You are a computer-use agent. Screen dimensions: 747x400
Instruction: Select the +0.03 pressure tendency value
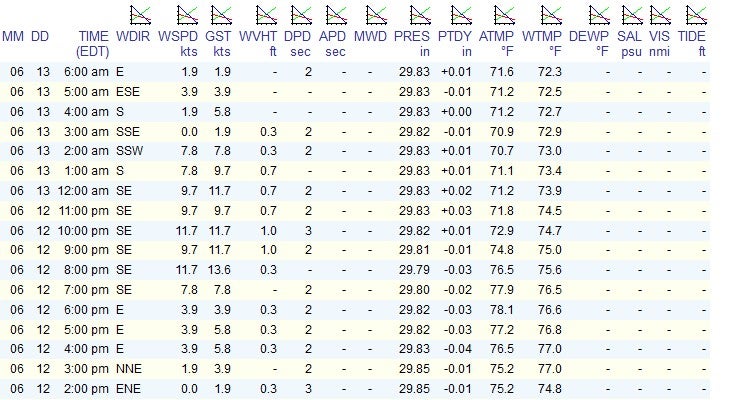[x=456, y=211]
